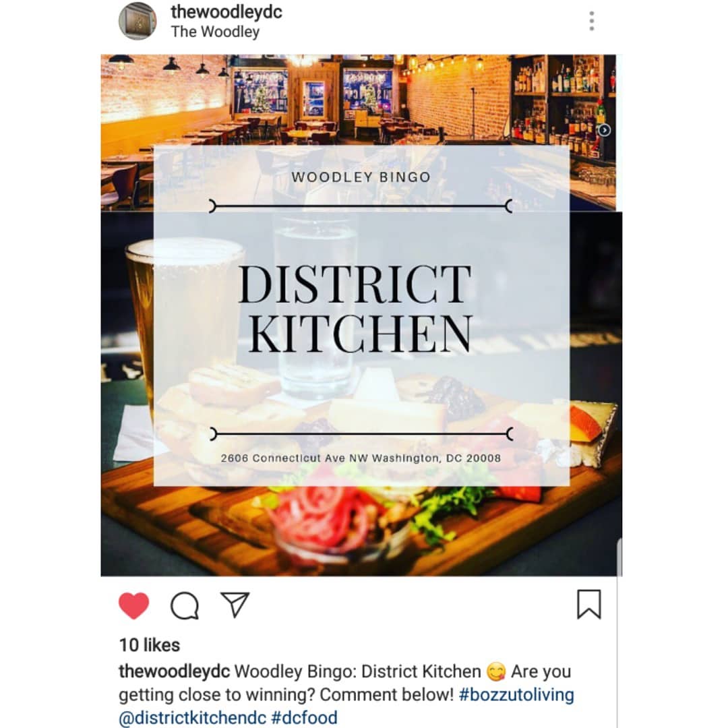Open the thewoodleydc name in the caption

tap(174, 672)
